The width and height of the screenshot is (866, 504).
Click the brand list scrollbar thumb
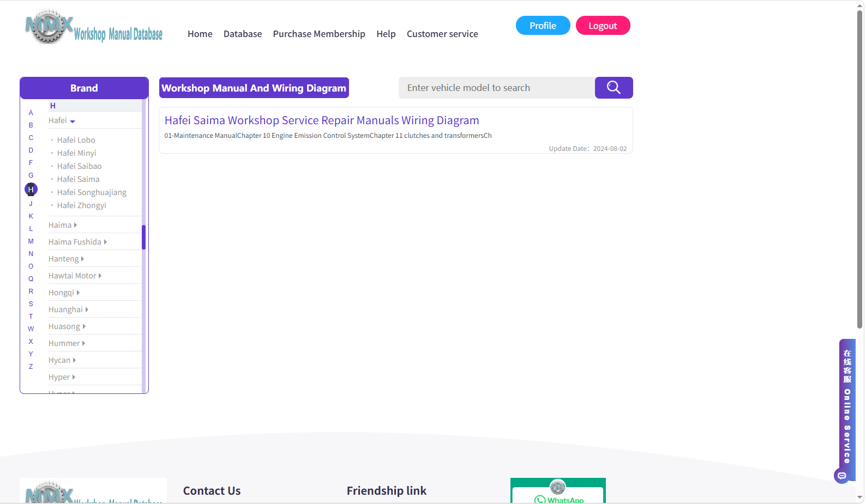tap(143, 237)
